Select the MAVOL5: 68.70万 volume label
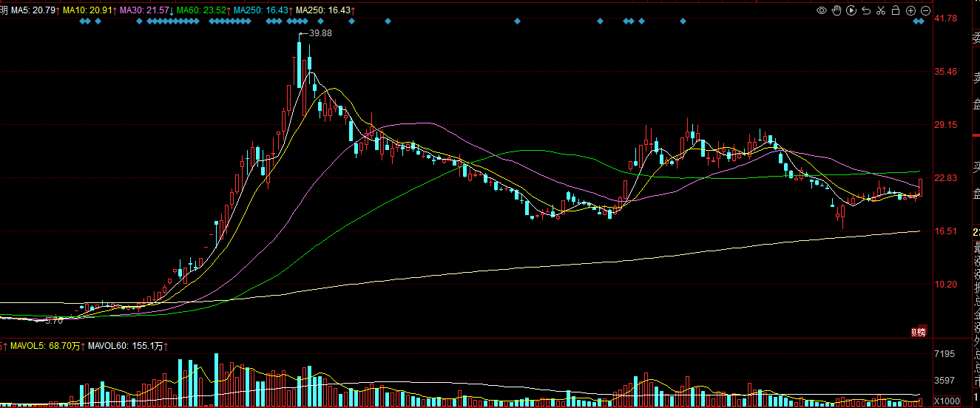The width and height of the screenshot is (980, 408). point(47,345)
